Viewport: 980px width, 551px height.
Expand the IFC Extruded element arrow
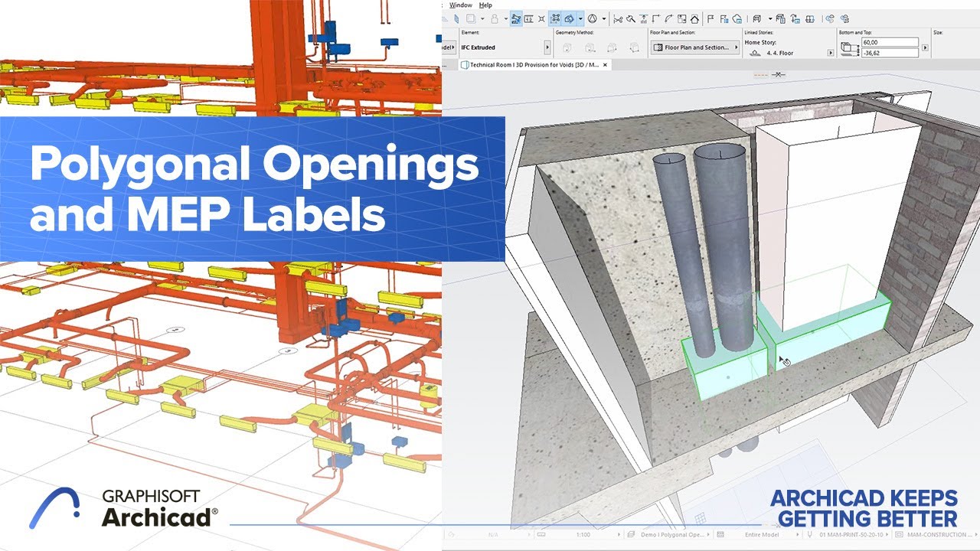tap(547, 47)
